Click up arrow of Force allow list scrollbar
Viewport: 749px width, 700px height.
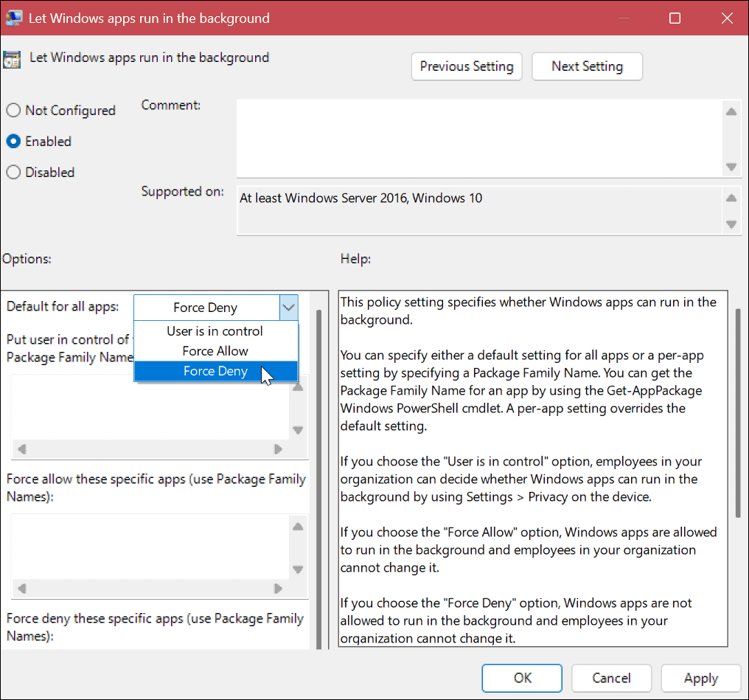point(298,527)
